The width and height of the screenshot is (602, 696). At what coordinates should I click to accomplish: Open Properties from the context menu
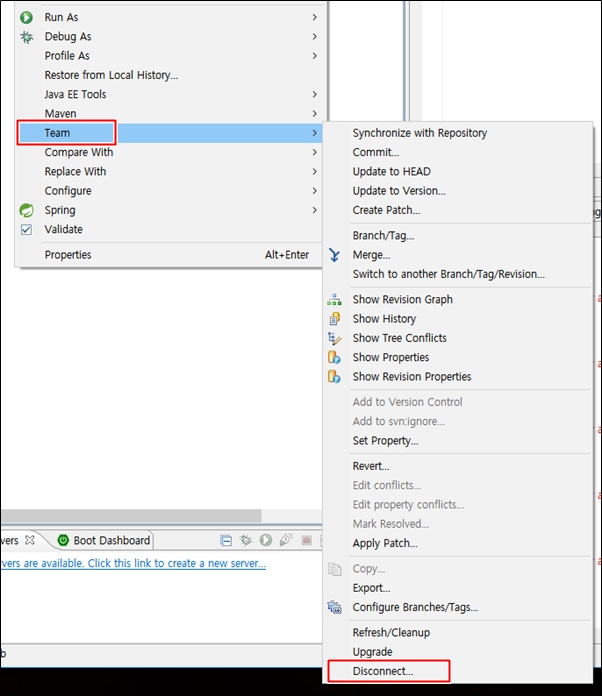tap(169, 255)
